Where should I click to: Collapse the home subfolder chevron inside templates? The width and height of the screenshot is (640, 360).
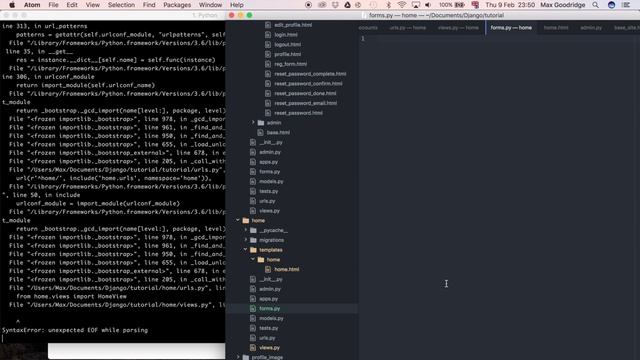point(253,260)
